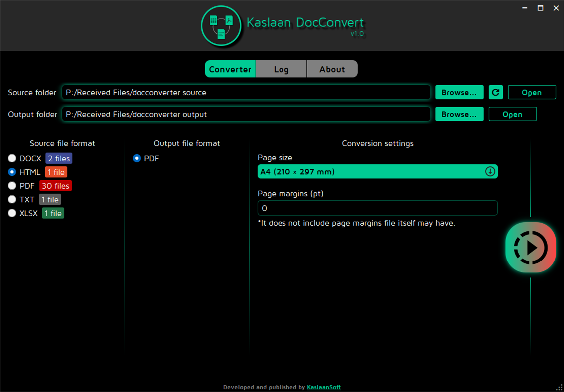Click the green "1 file" badge beside XLSX
This screenshot has height=392, width=564.
point(52,213)
